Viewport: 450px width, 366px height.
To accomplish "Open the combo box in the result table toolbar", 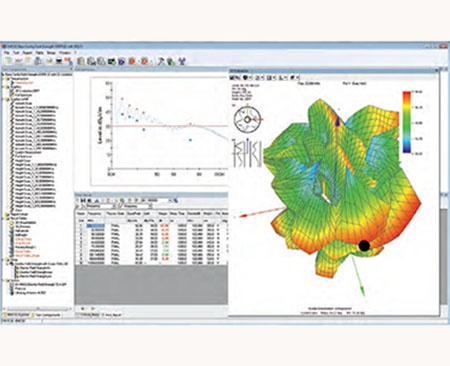I will click(x=160, y=200).
